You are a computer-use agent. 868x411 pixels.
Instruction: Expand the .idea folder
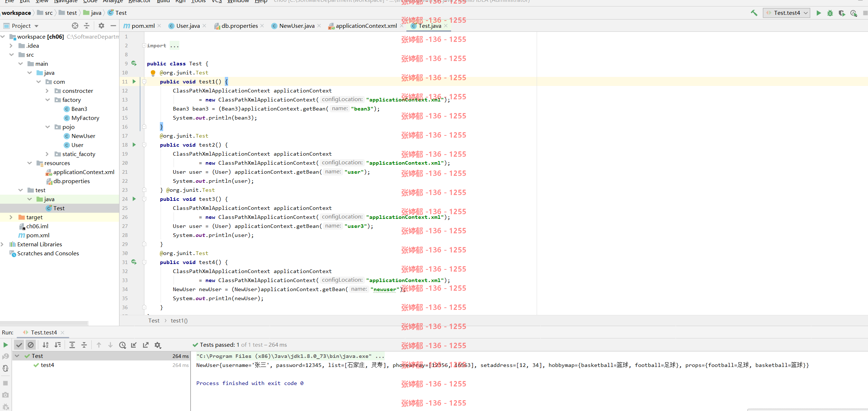coord(11,46)
